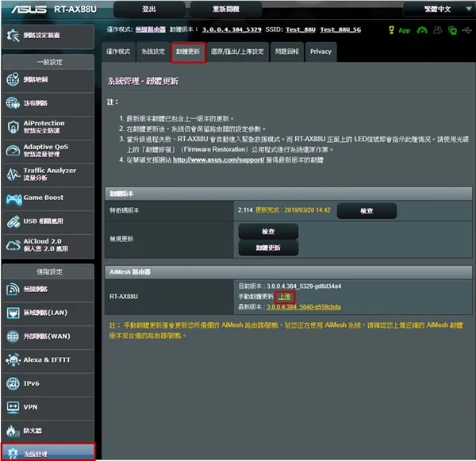
Task: Click the App label in header
Action: tap(405, 30)
